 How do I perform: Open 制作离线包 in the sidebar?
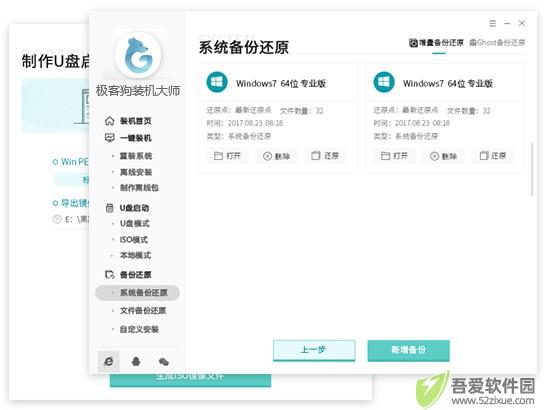tap(139, 188)
